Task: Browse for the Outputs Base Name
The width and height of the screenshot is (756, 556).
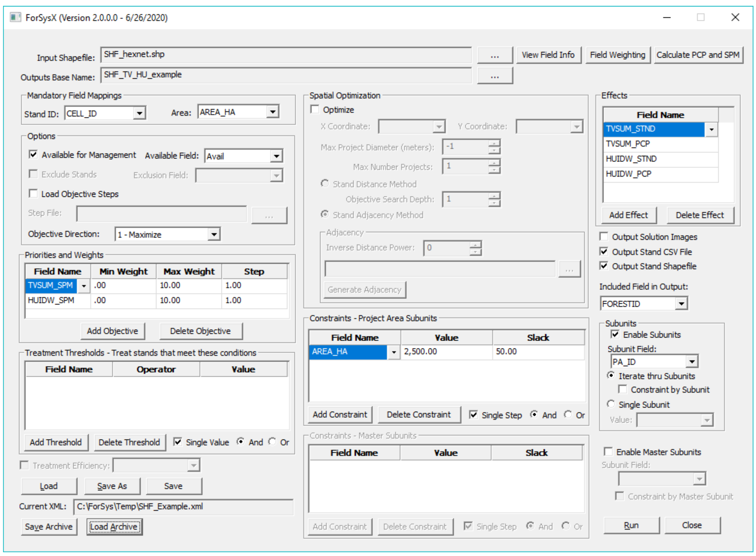Action: coord(495,75)
